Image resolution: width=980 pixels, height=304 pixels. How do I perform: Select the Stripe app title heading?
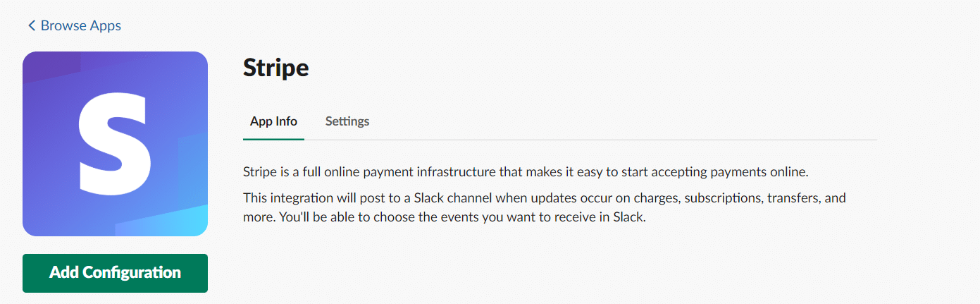click(275, 68)
